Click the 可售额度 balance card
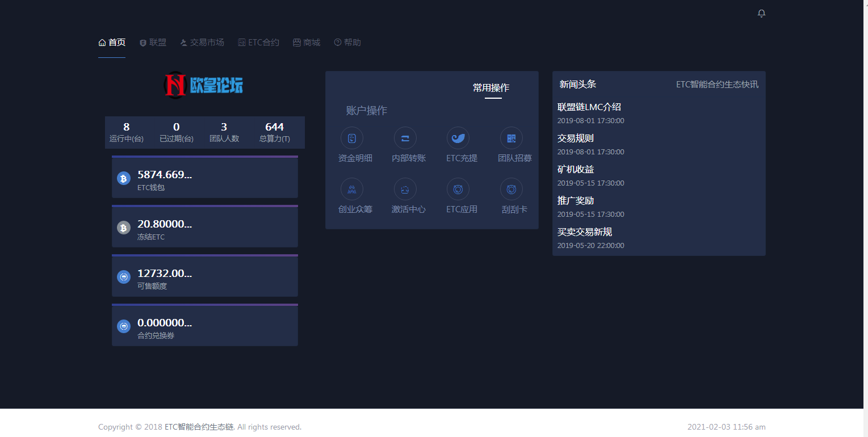The image size is (868, 437). click(x=205, y=276)
